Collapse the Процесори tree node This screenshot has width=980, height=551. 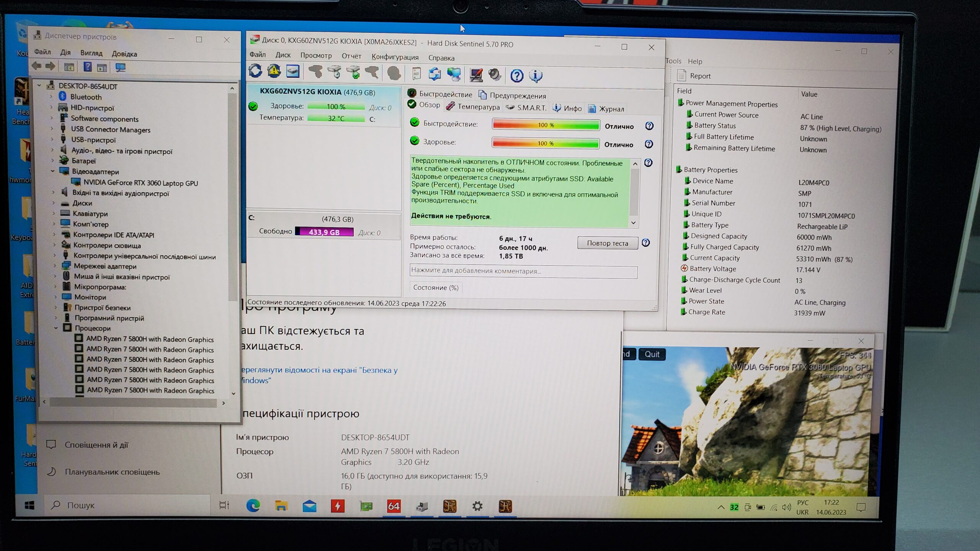click(x=56, y=328)
